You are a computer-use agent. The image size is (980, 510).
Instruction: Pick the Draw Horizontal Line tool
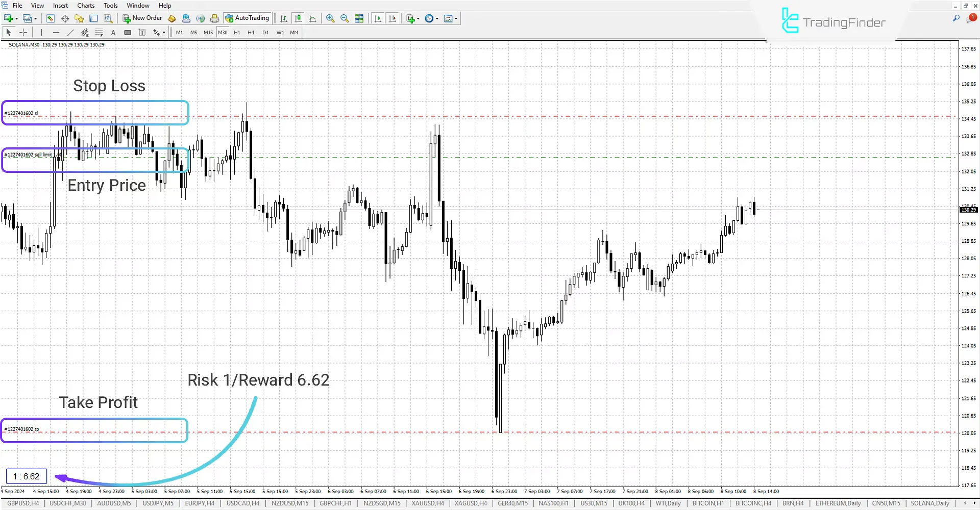pos(56,32)
